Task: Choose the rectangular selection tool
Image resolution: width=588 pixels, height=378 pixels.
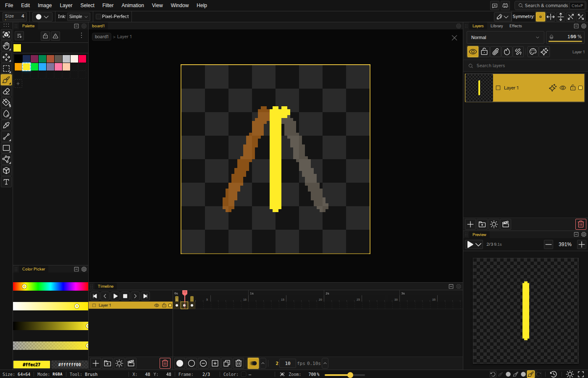Action: 6,68
